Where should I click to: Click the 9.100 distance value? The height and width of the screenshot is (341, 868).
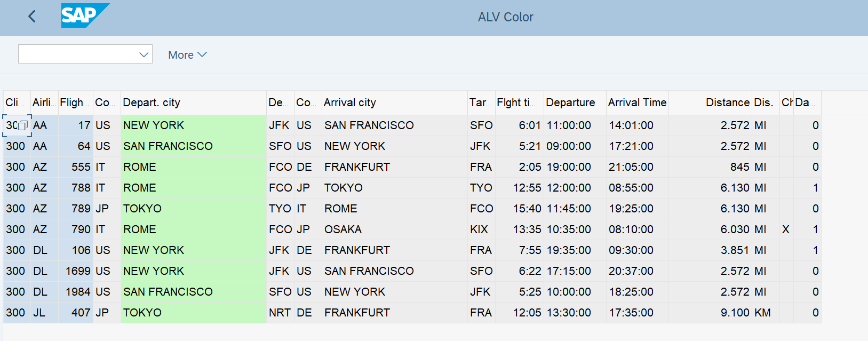735,313
